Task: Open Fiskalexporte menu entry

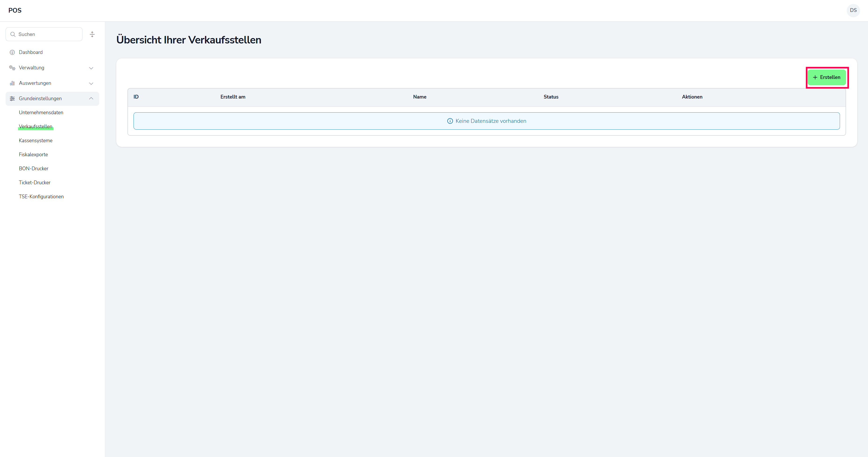Action: 33,155
